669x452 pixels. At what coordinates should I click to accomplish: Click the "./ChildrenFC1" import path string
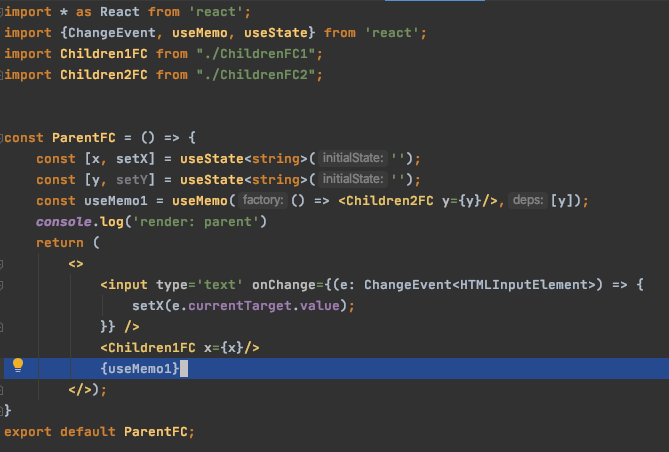point(256,54)
